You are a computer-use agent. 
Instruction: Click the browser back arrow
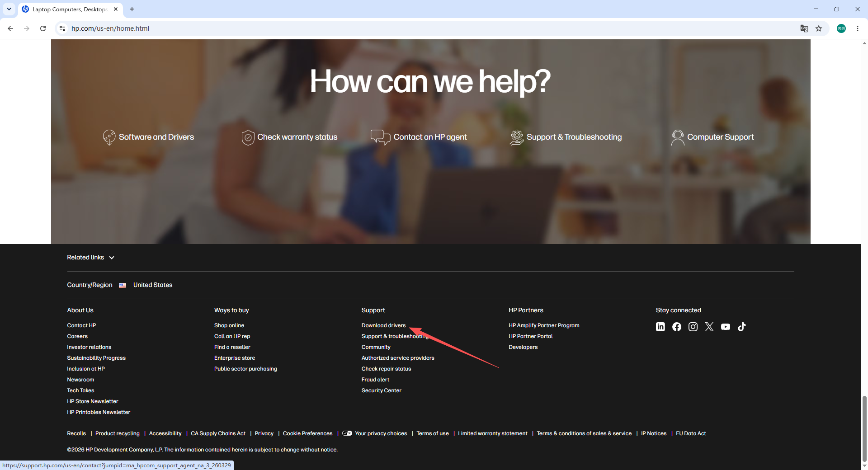point(10,28)
